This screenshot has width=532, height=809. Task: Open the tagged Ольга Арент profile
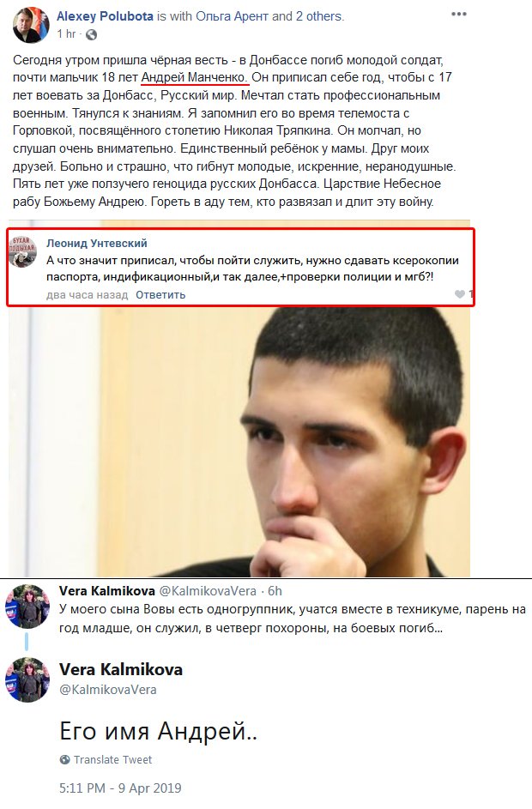[233, 16]
